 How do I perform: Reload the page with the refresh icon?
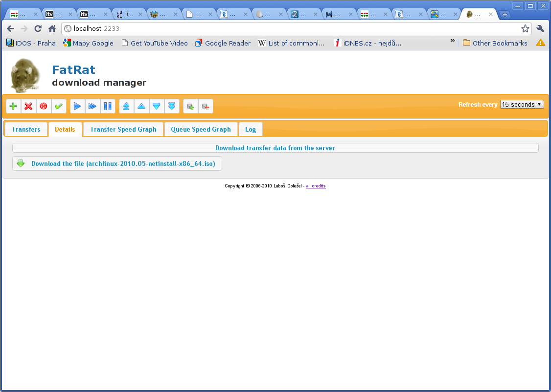tap(38, 28)
